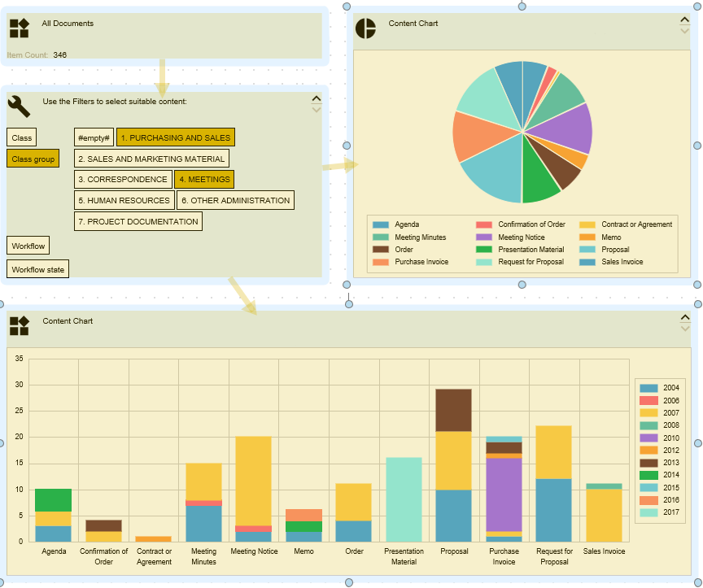Collapse the bar Content Chart panel
The image size is (703, 588).
tap(684, 318)
